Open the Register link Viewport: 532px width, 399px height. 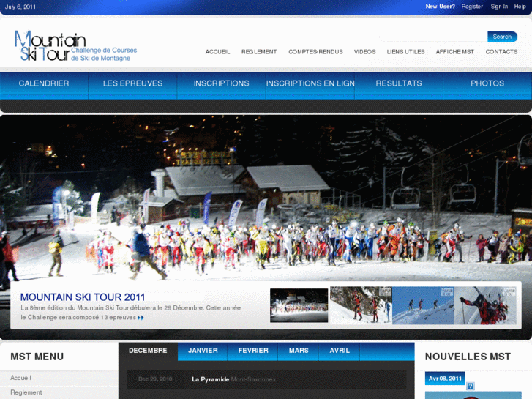[472, 7]
